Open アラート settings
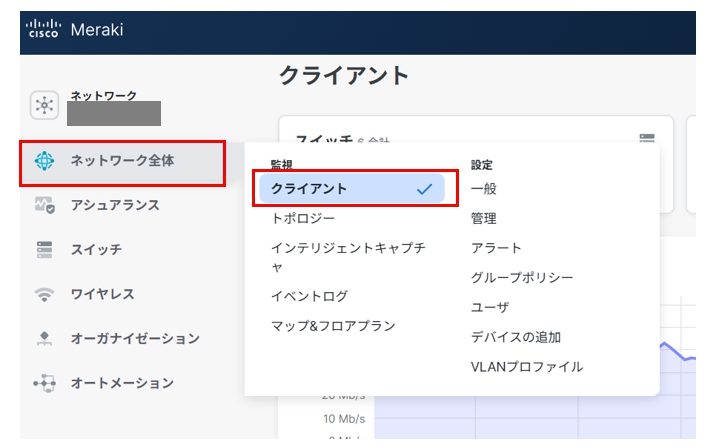This screenshot has height=448, width=711. point(496,248)
